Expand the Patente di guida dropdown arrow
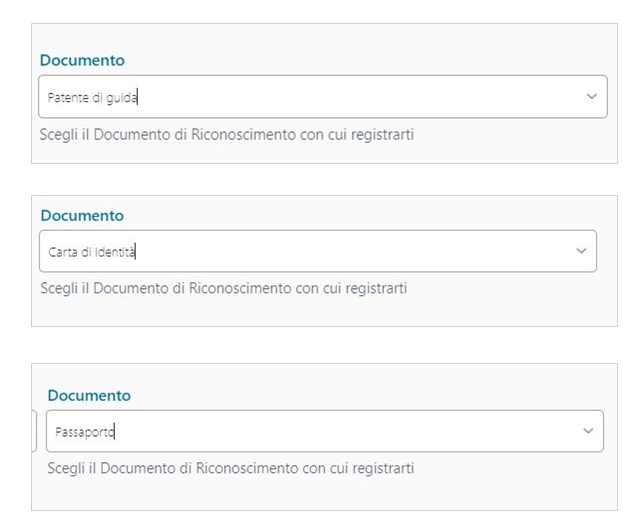 coord(591,97)
